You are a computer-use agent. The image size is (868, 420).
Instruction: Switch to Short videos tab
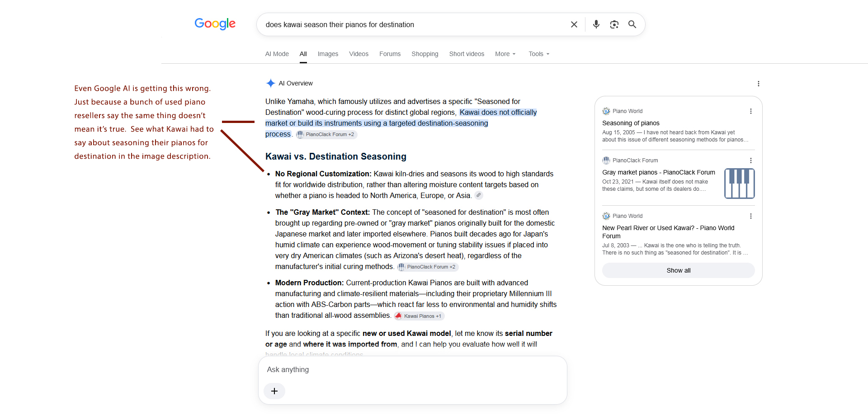click(467, 54)
